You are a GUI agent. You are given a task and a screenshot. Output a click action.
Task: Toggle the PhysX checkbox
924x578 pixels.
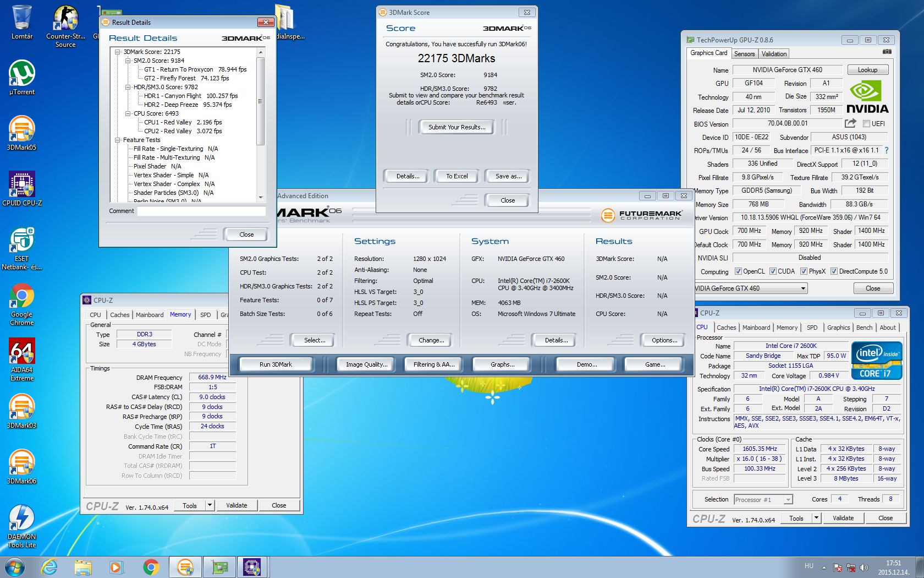point(804,271)
